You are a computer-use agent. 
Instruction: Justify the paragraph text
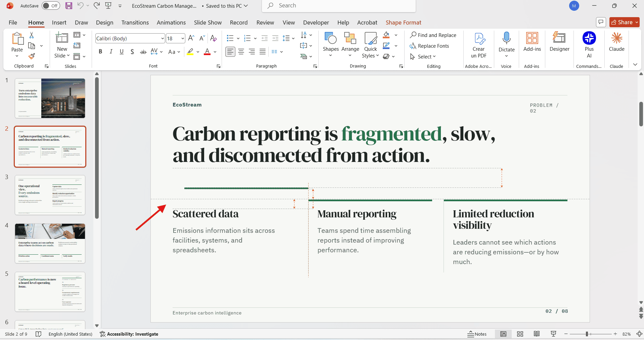(263, 52)
